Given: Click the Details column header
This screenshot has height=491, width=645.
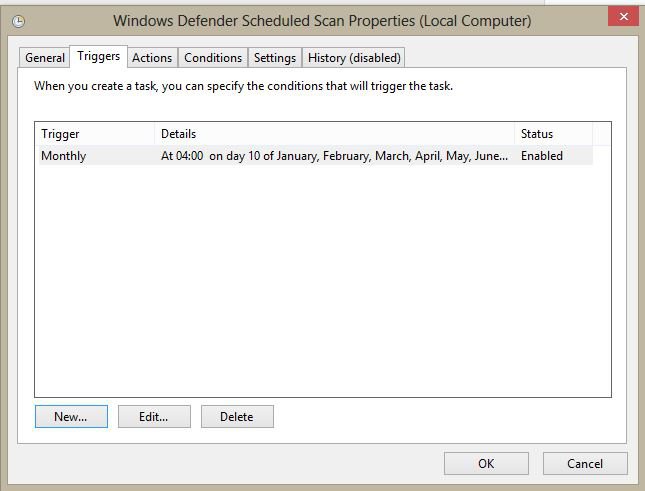Looking at the screenshot, I should pyautogui.click(x=334, y=134).
